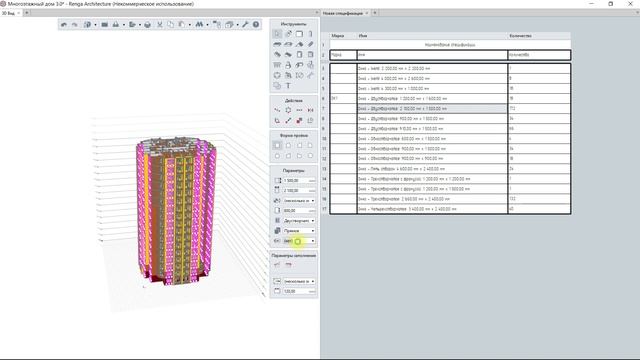Open the visual style cube icon
The width and height of the screenshot is (640, 360).
point(229,25)
